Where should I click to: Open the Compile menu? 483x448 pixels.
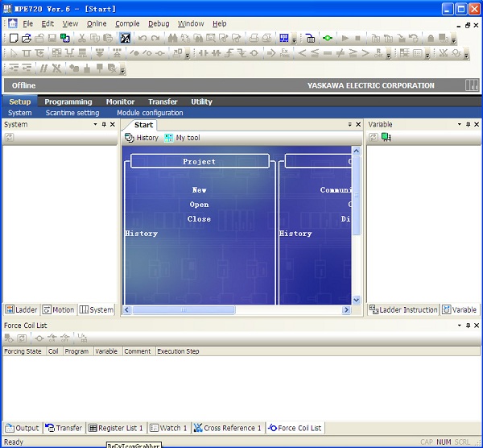(127, 24)
